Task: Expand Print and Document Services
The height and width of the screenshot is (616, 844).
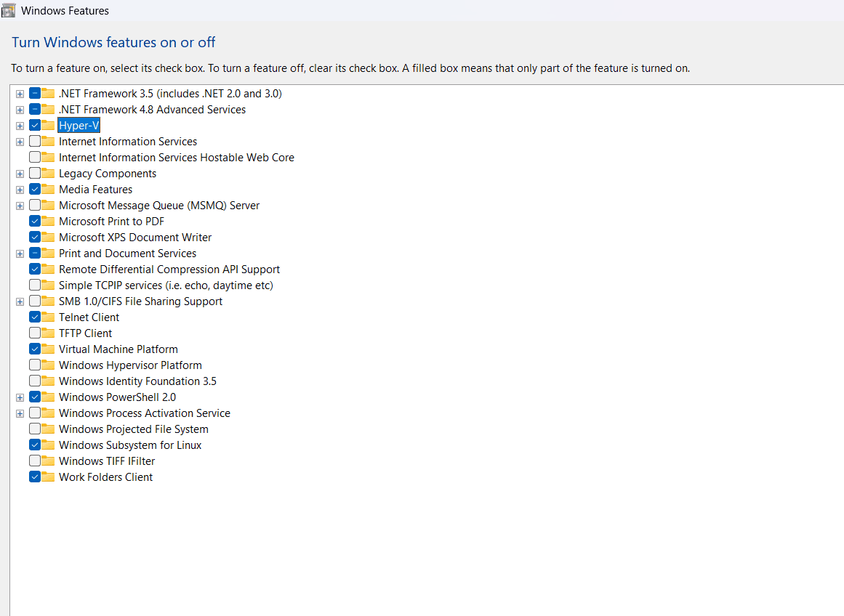Action: point(20,254)
